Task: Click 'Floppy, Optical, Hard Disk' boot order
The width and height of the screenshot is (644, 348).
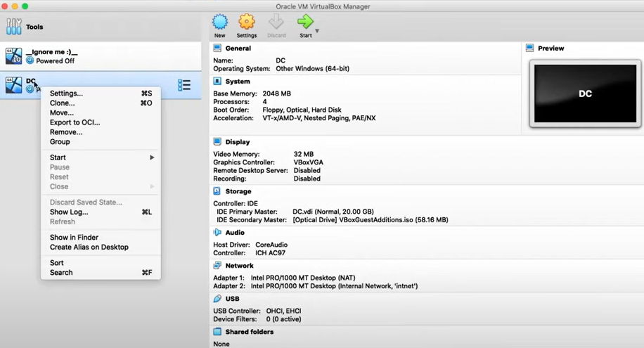Action: coord(302,110)
